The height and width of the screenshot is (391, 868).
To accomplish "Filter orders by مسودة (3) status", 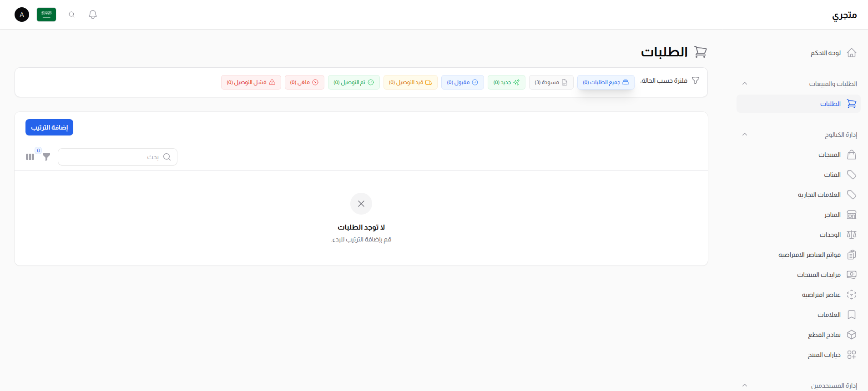I will tap(551, 82).
